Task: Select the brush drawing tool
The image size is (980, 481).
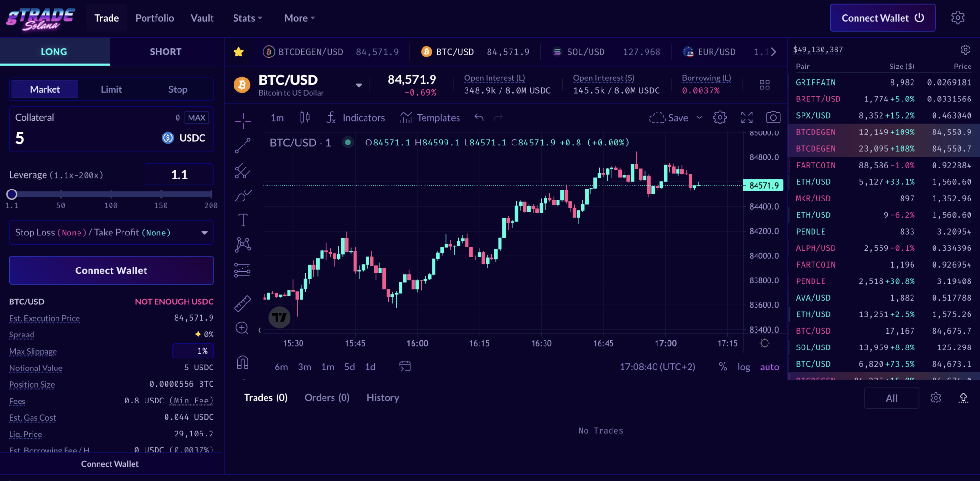Action: (243, 195)
